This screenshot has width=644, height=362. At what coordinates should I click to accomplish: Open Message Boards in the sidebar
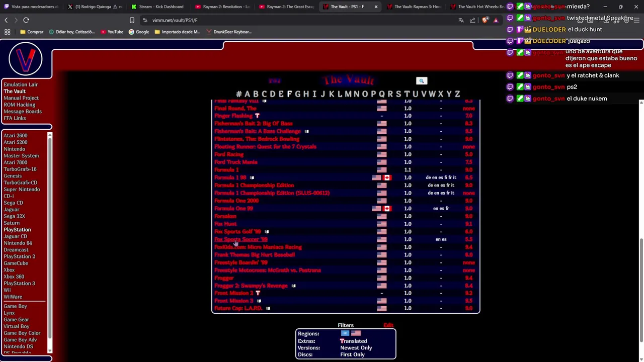[23, 112]
